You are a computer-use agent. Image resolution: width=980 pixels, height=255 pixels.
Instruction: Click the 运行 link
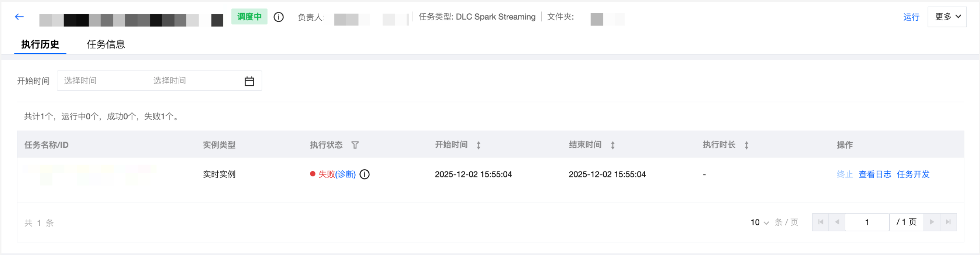click(x=911, y=17)
